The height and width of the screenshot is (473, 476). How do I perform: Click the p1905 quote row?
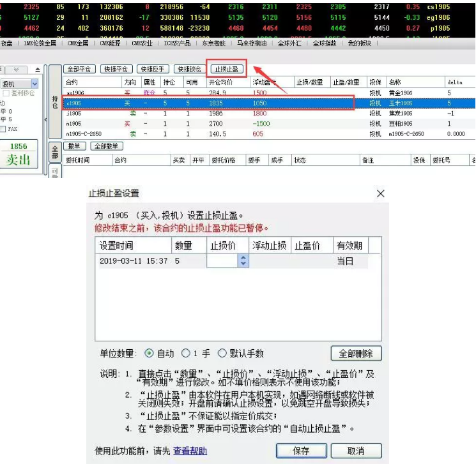pyautogui.click(x=238, y=28)
